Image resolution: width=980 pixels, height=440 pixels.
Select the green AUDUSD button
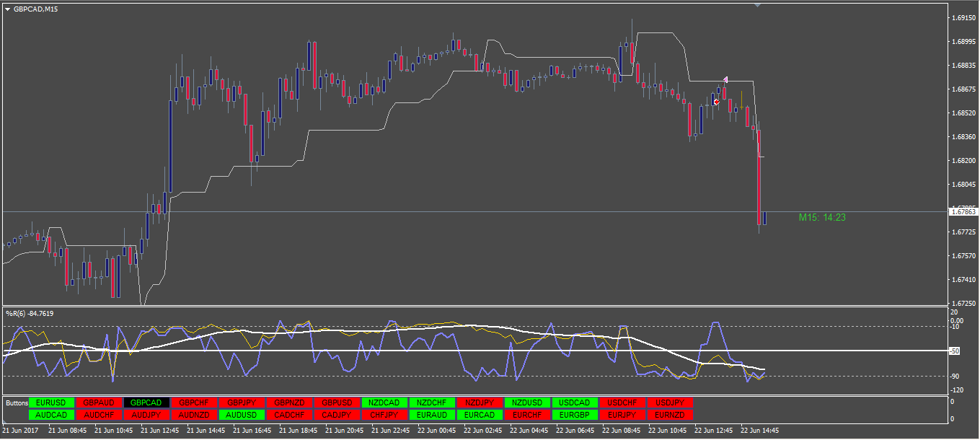[242, 415]
